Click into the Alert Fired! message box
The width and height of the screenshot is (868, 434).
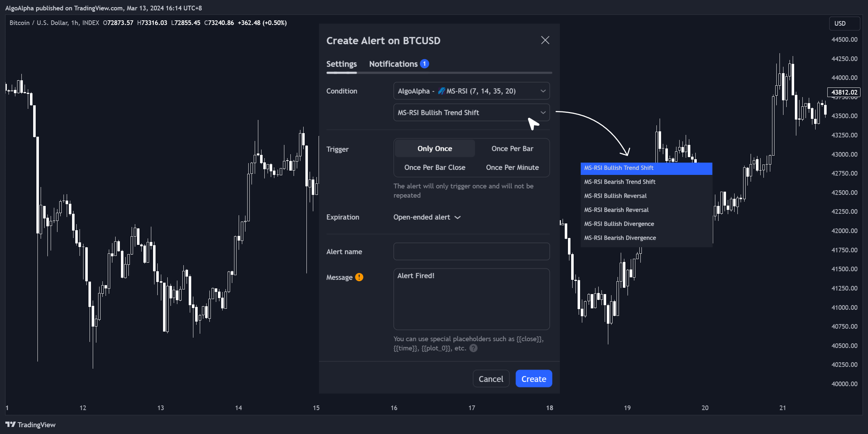pos(471,299)
